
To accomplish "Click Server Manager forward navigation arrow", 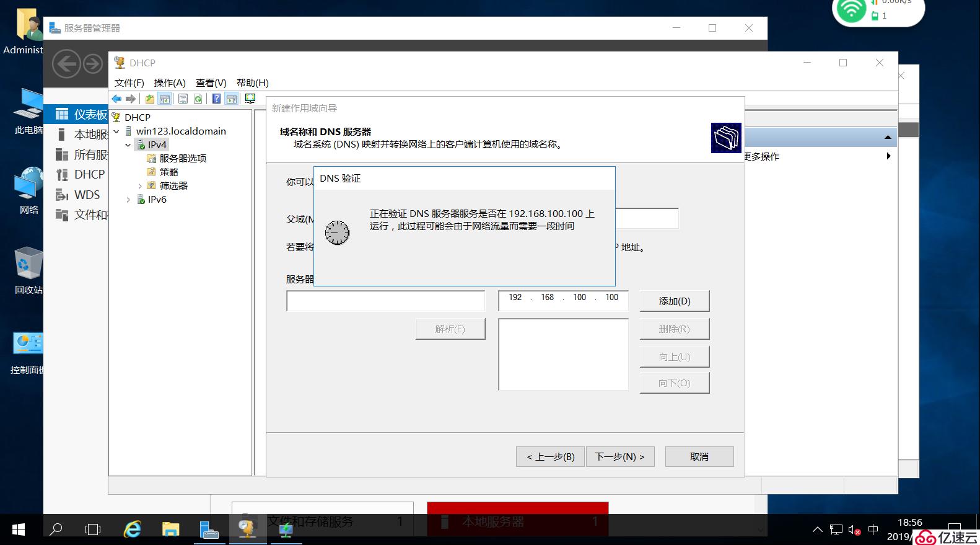I will (x=93, y=64).
